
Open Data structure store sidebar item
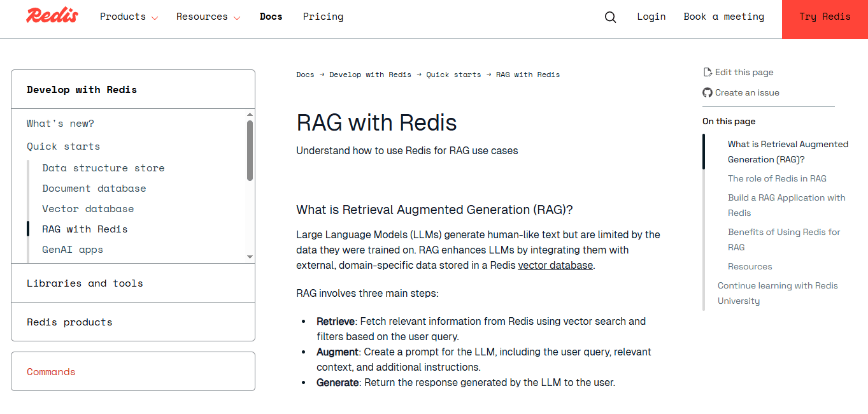click(x=103, y=168)
